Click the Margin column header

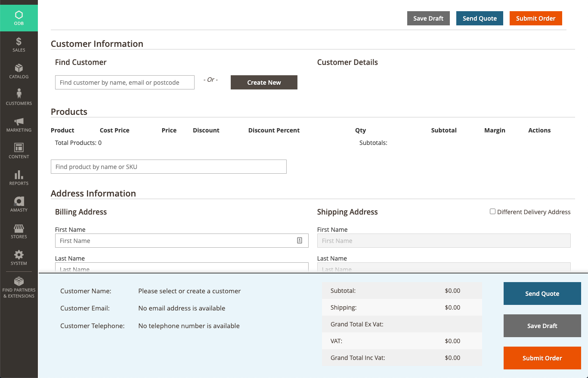click(495, 130)
